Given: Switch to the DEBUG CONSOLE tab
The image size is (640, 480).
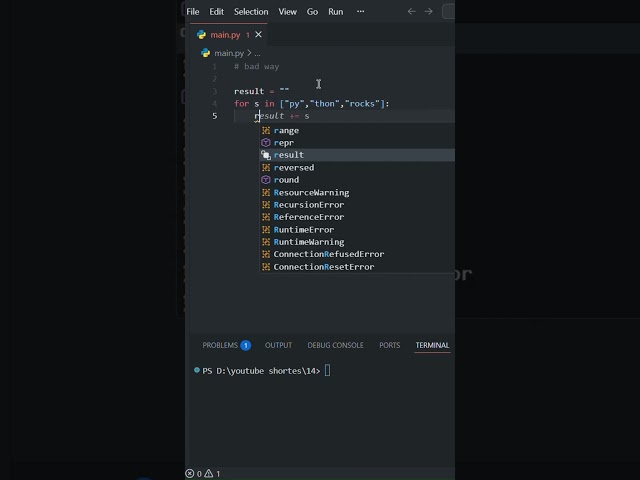Looking at the screenshot, I should point(336,345).
